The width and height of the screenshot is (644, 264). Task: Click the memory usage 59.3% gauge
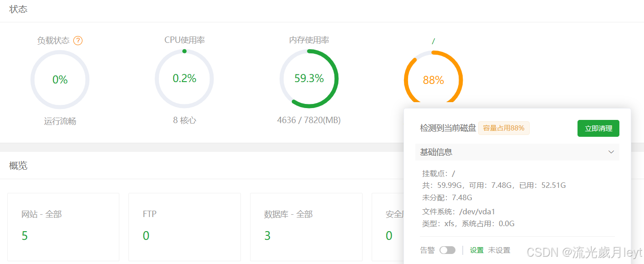coord(309,79)
